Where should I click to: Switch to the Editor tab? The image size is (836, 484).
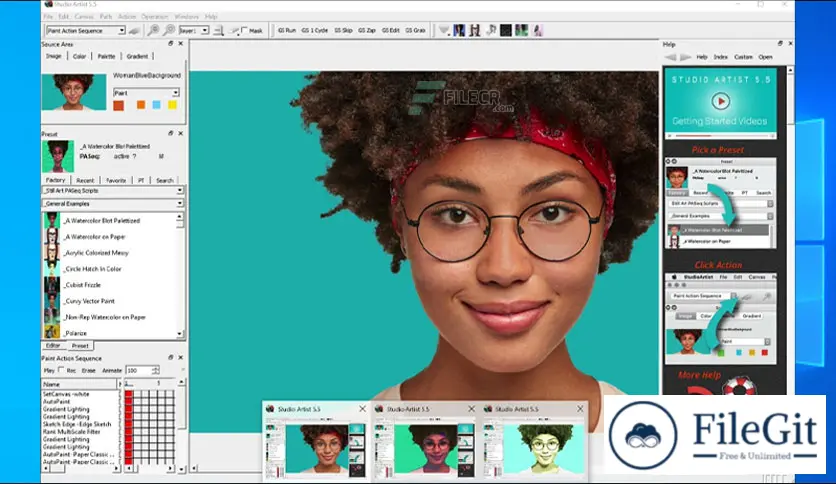click(53, 345)
